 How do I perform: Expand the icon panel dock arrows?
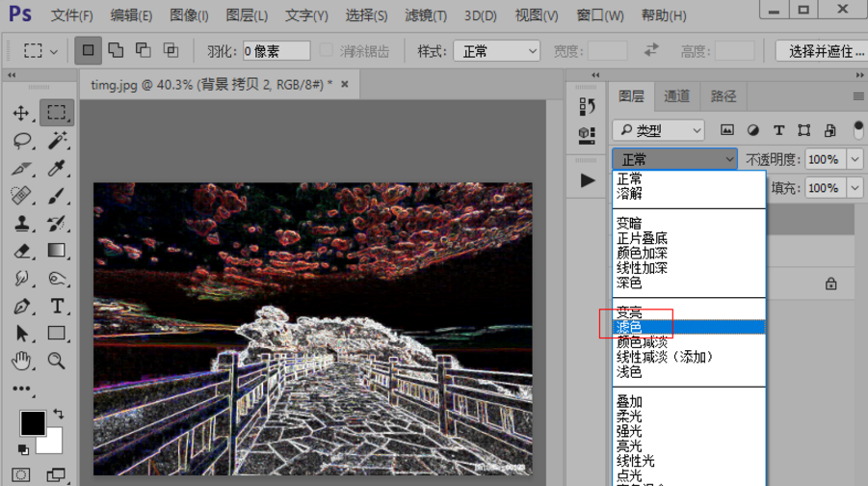point(595,75)
